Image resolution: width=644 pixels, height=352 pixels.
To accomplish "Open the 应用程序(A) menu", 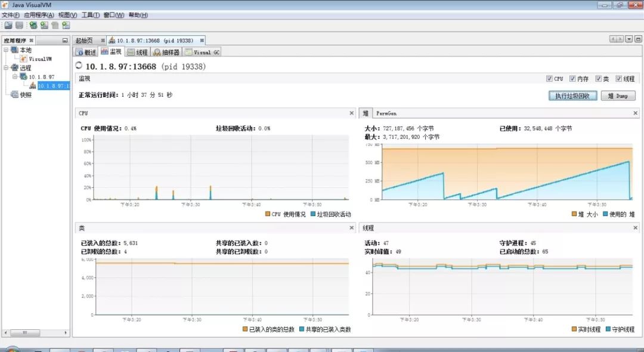I will [39, 15].
